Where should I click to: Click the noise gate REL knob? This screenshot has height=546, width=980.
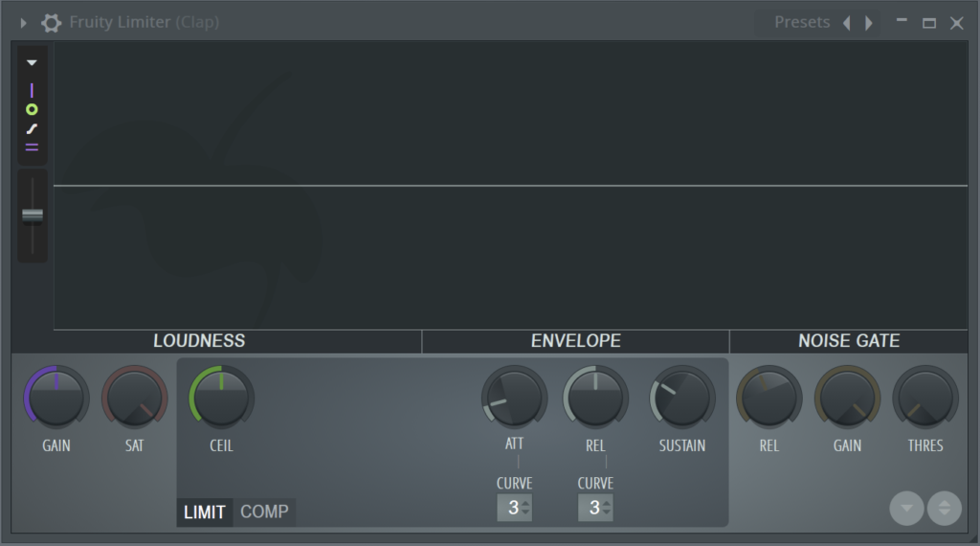768,398
